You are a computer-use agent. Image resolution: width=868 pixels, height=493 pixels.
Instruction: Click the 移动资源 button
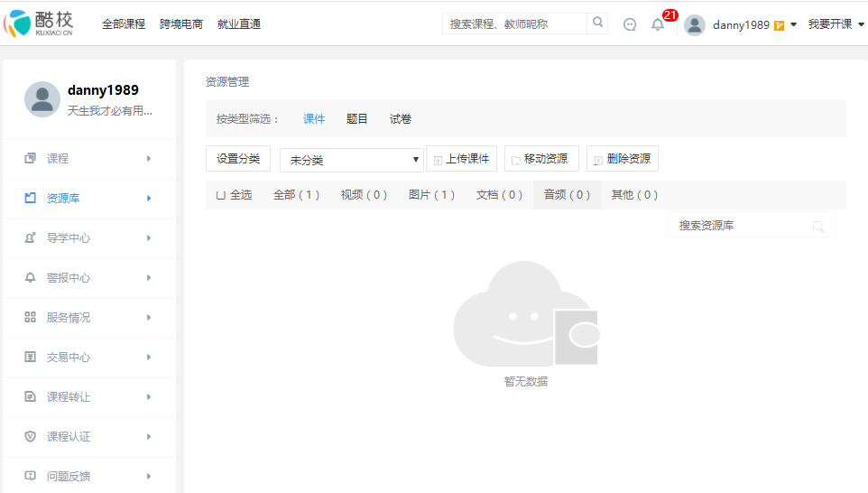tap(541, 158)
